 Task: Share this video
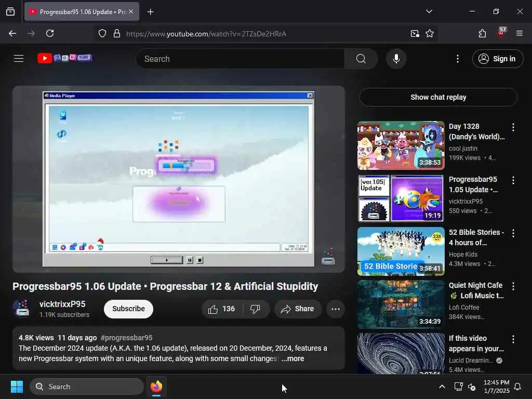pyautogui.click(x=298, y=309)
